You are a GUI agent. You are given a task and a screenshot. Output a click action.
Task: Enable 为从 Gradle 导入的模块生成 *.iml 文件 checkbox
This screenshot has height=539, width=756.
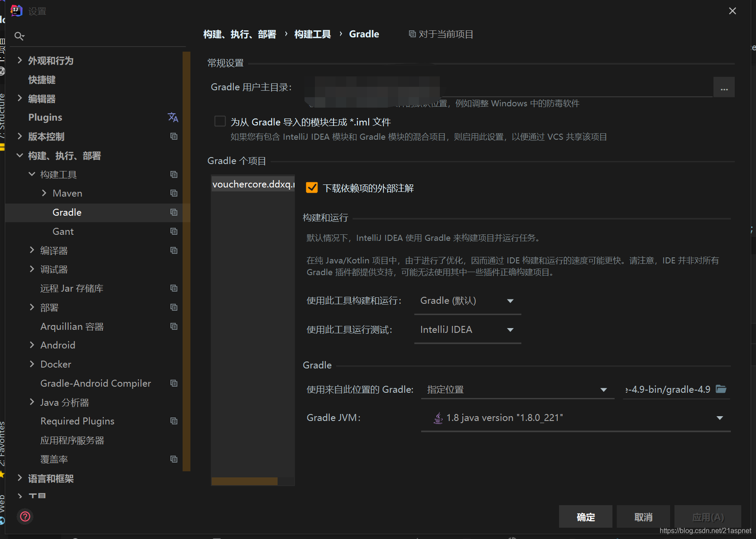pyautogui.click(x=220, y=121)
